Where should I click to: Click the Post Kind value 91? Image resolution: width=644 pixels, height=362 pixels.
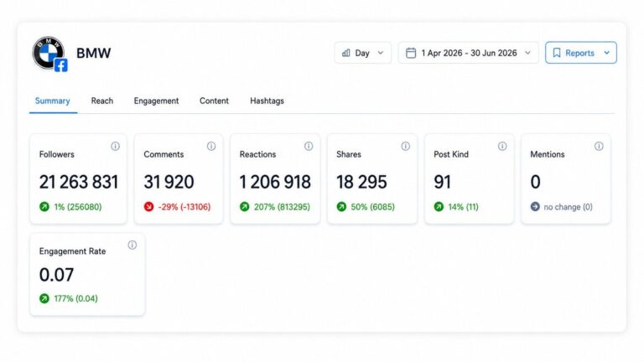(443, 182)
